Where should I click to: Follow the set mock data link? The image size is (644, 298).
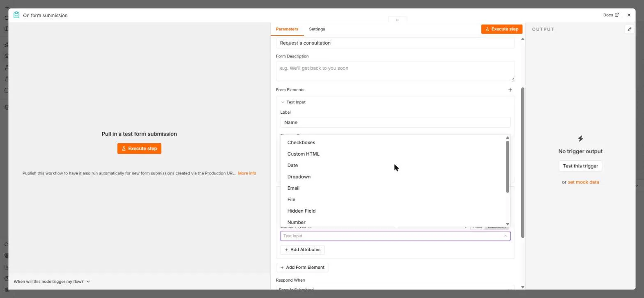(x=583, y=182)
